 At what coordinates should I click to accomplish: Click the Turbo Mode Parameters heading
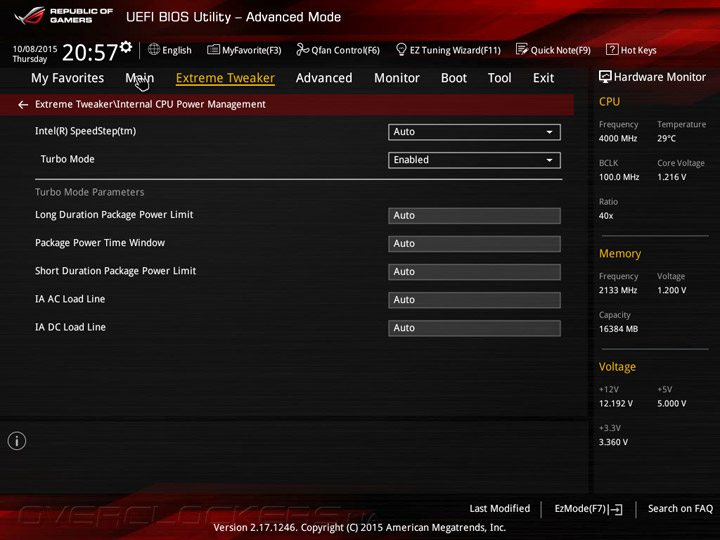click(90, 192)
